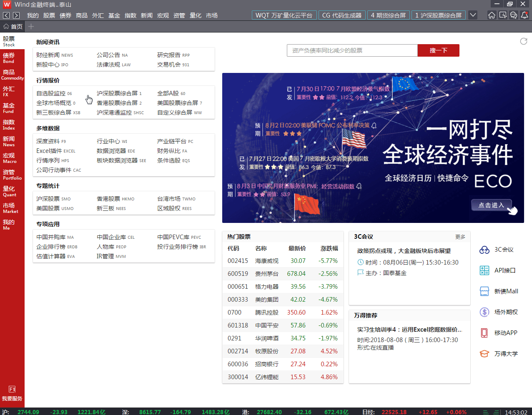Click the 我要服务 F1 help icon
Image resolution: width=532 pixels, height=415 pixels.
12,393
